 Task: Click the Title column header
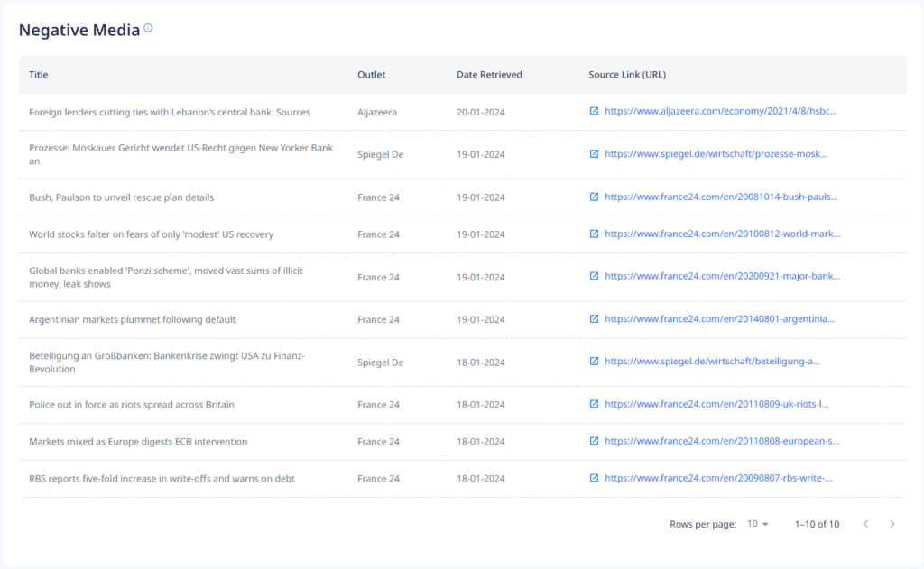click(x=38, y=75)
